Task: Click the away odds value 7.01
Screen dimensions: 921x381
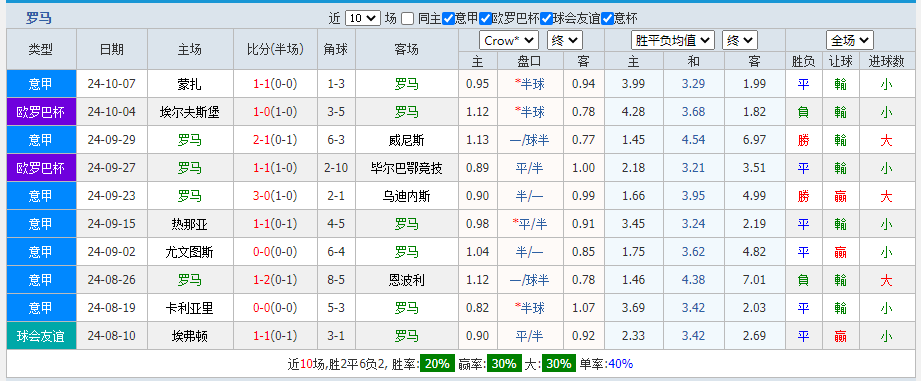Action: (x=754, y=281)
